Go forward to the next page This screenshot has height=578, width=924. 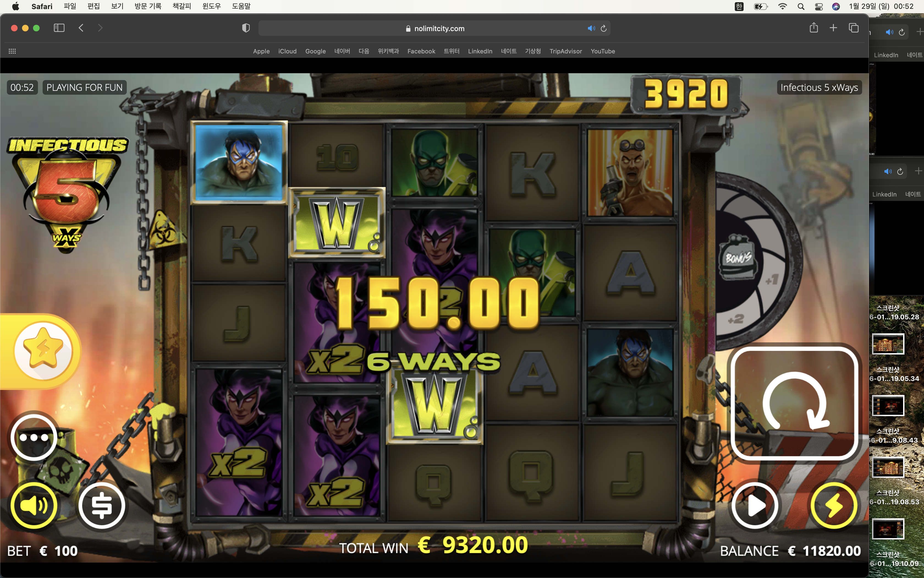100,28
